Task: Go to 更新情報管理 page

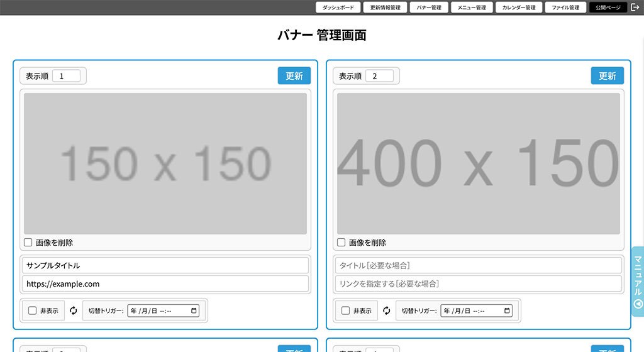Action: 386,8
